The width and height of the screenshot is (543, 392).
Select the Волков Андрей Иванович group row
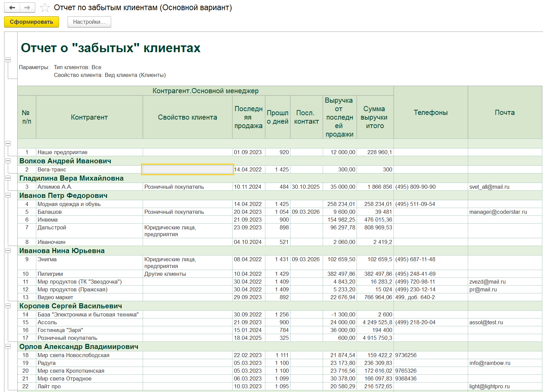(205, 161)
